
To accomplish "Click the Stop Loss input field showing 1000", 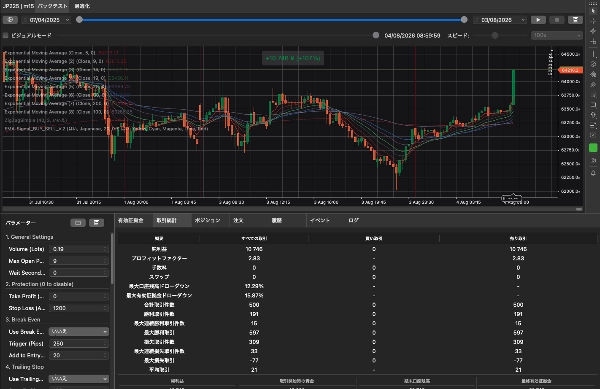I will (x=79, y=308).
